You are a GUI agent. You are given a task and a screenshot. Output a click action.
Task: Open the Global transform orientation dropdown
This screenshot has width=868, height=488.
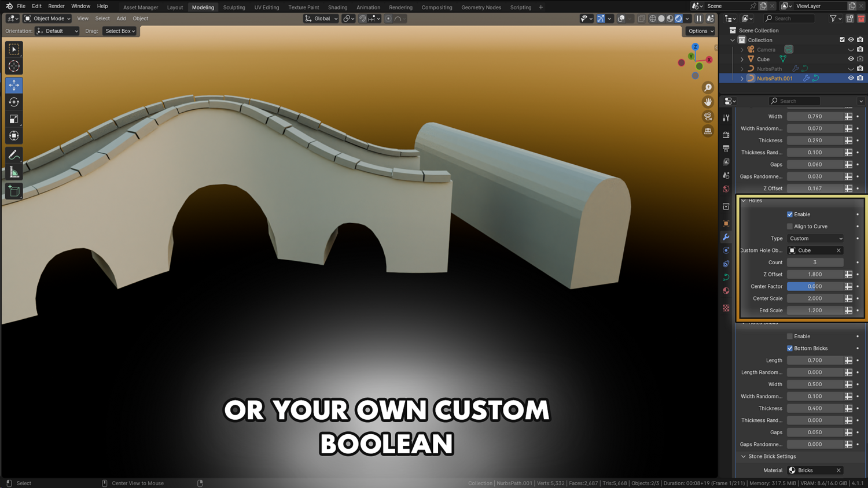(321, 19)
